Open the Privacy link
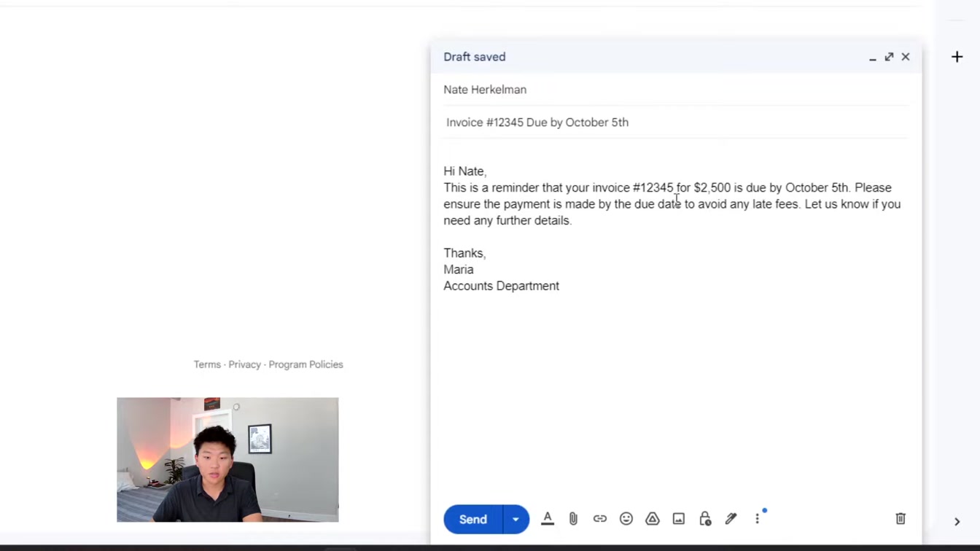 (x=244, y=364)
